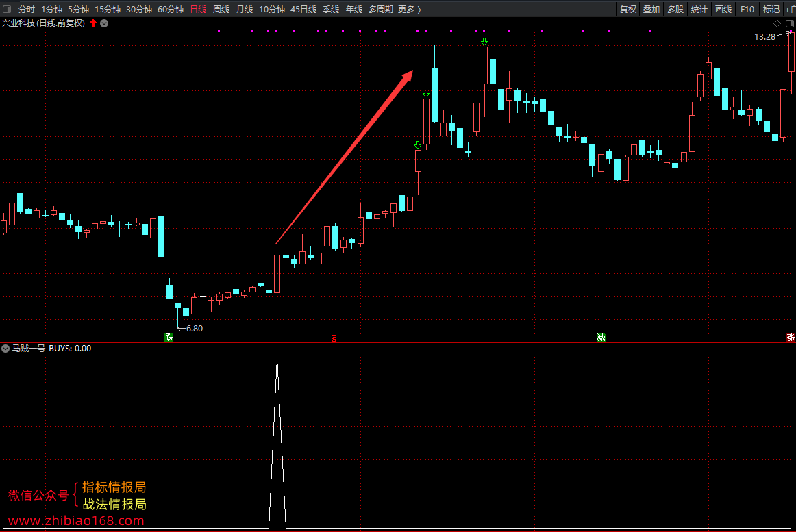The image size is (796, 532).
Task: Click the 叠加 overlay button
Action: [651, 9]
